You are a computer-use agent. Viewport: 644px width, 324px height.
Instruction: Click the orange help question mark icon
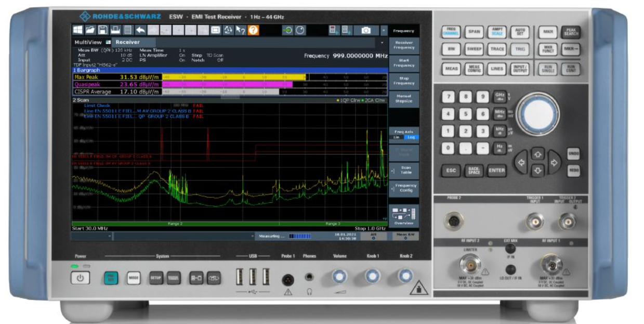click(x=253, y=30)
